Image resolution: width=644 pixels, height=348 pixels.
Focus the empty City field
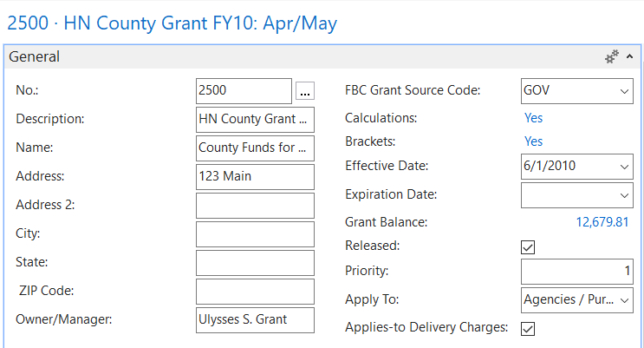click(x=255, y=233)
